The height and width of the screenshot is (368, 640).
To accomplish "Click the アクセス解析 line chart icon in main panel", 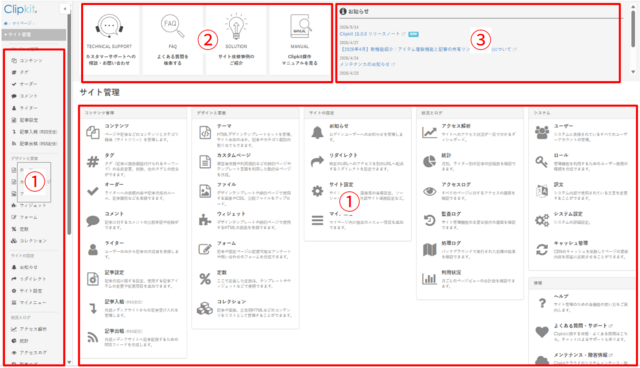I will pos(429,133).
